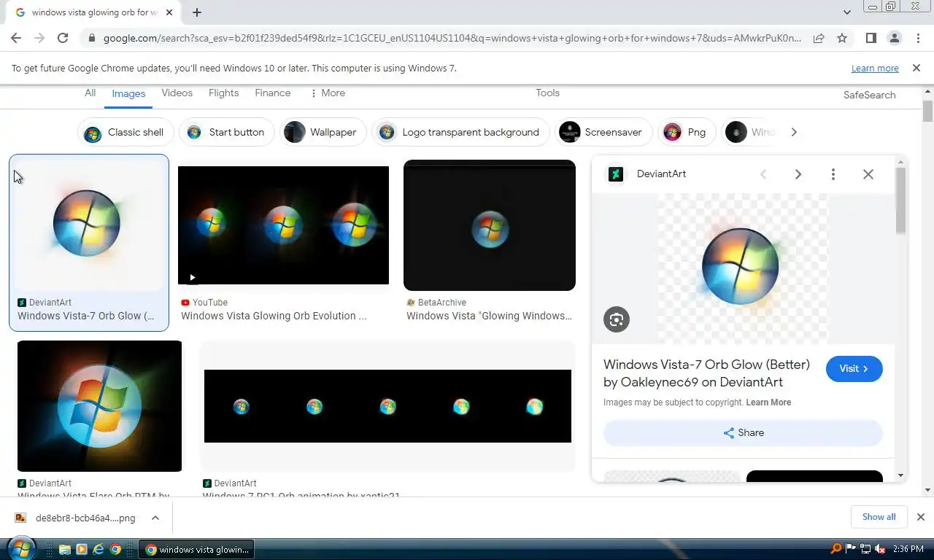Viewport: 934px width, 560px height.
Task: Visit the DeviantArt page for this image
Action: [854, 369]
